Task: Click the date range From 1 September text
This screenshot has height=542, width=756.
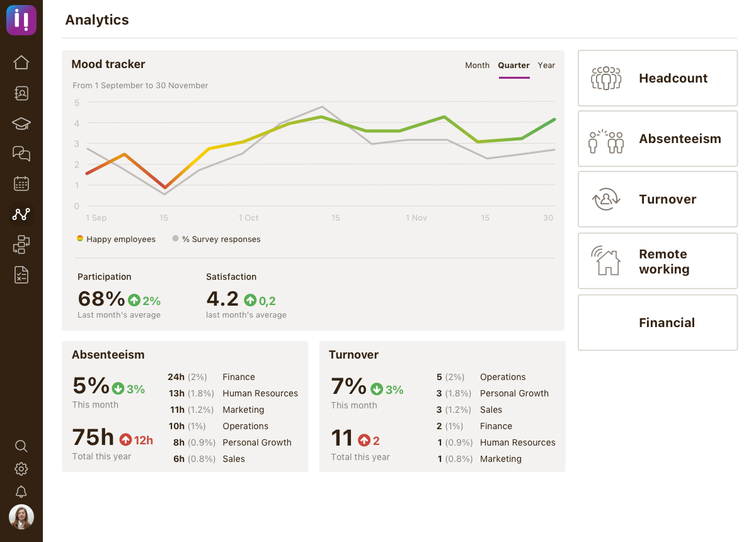Action: [140, 86]
